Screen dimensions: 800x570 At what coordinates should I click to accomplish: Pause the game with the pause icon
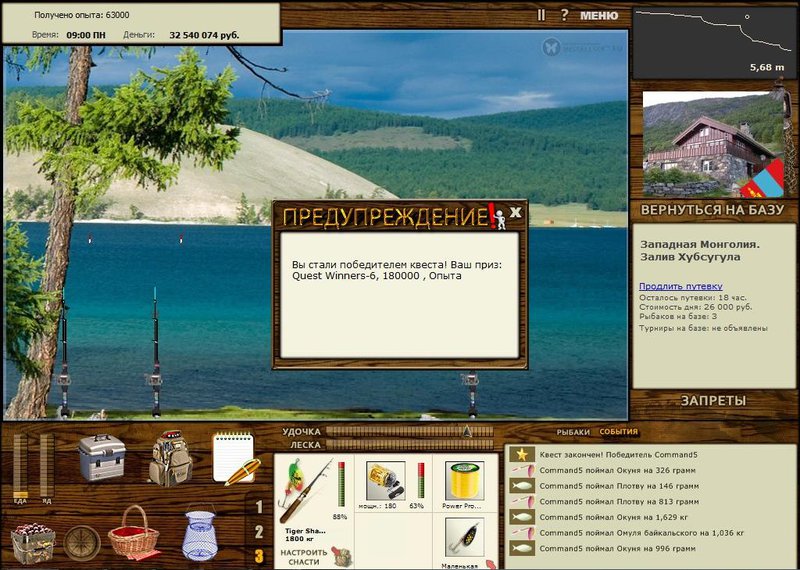pyautogui.click(x=541, y=15)
